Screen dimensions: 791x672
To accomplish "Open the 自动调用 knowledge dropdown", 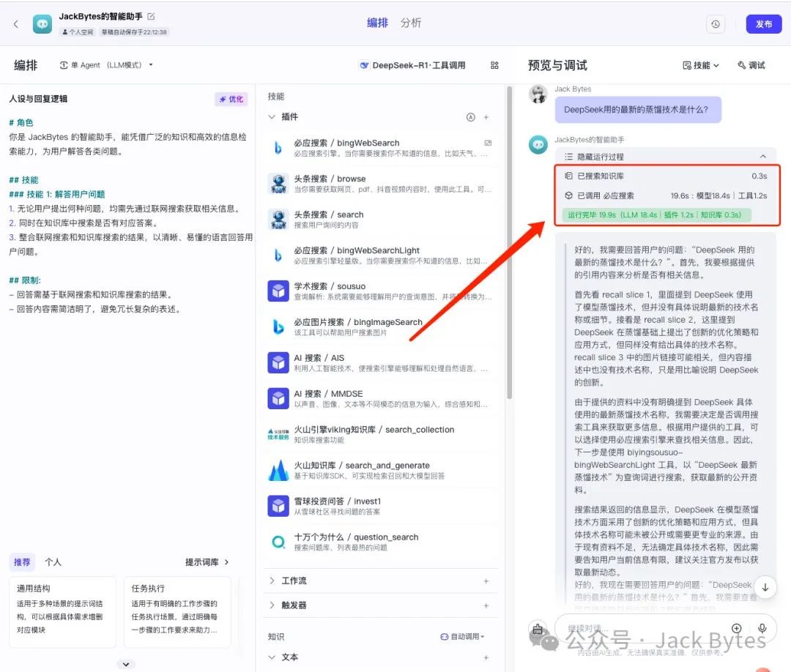I will point(463,637).
